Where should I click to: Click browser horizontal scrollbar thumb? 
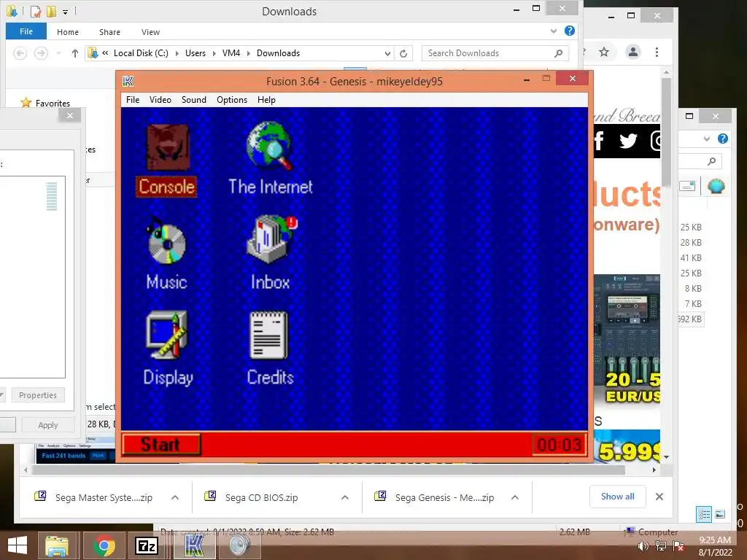pos(329,470)
